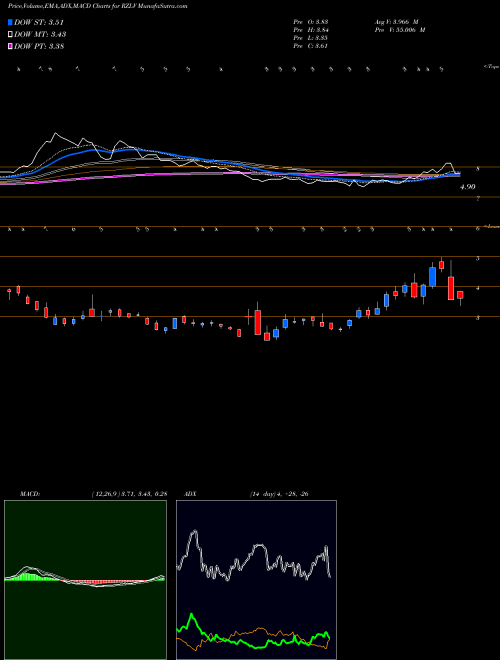Click the Pre L: 3.33 value
The height and width of the screenshot is (660, 500).
click(311, 38)
